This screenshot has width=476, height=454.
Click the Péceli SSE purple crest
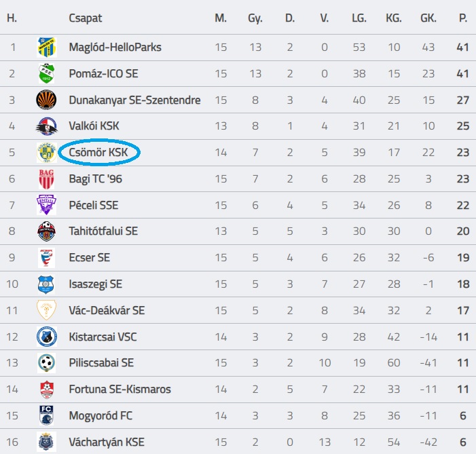[x=46, y=205]
